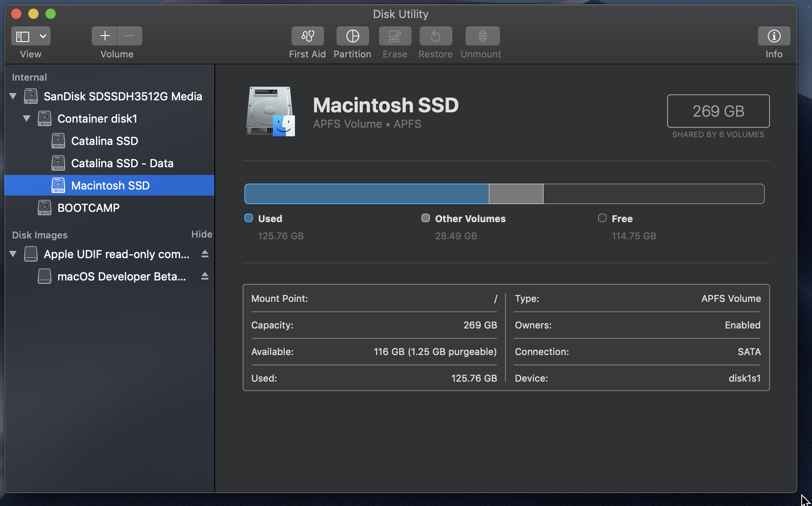This screenshot has height=506, width=812.
Task: Zoom the Disk Utility window with green button
Action: (x=51, y=14)
